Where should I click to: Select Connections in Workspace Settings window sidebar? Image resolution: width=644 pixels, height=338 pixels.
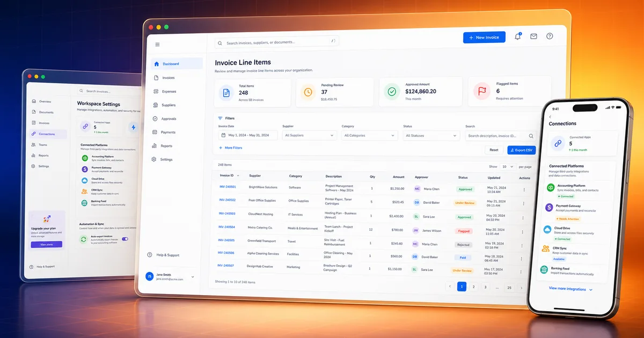pyautogui.click(x=48, y=134)
